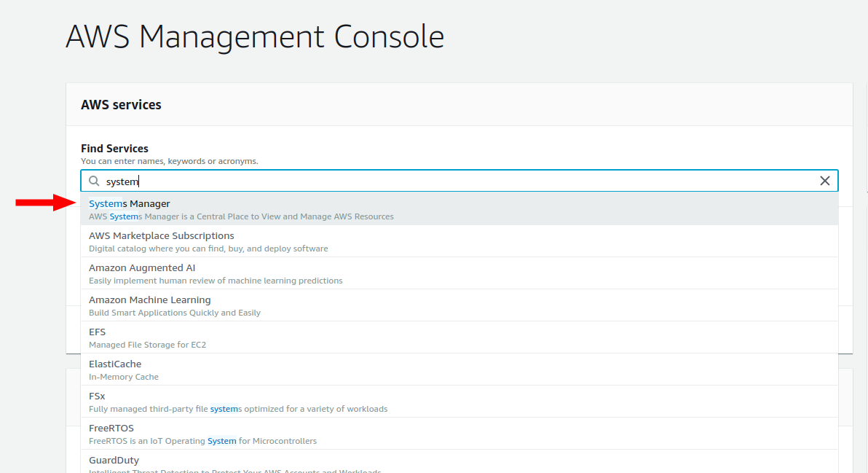The image size is (868, 473).
Task: Click the Systems Manager description text
Action: click(240, 216)
